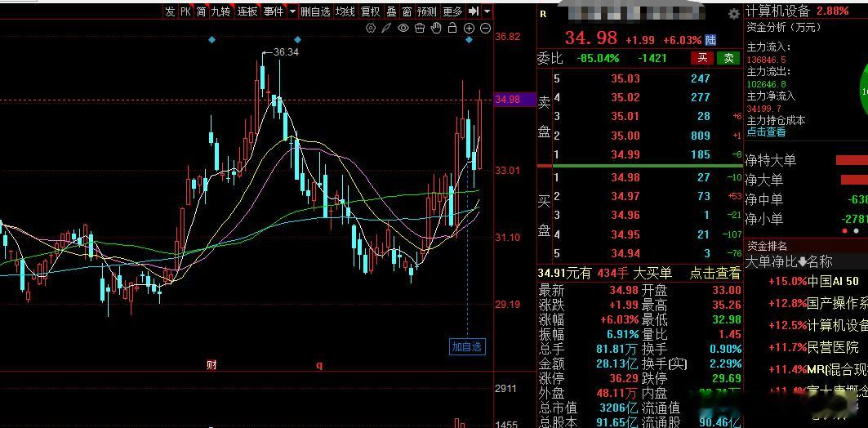The height and width of the screenshot is (428, 868).
Task: Select sell level 2 price 35.00
Action: [x=625, y=136]
